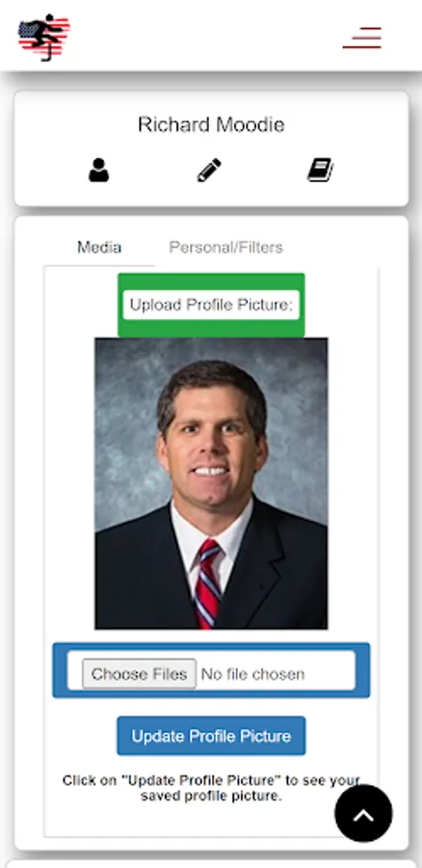The image size is (422, 868).
Task: Select the current profile photo
Action: click(x=211, y=483)
